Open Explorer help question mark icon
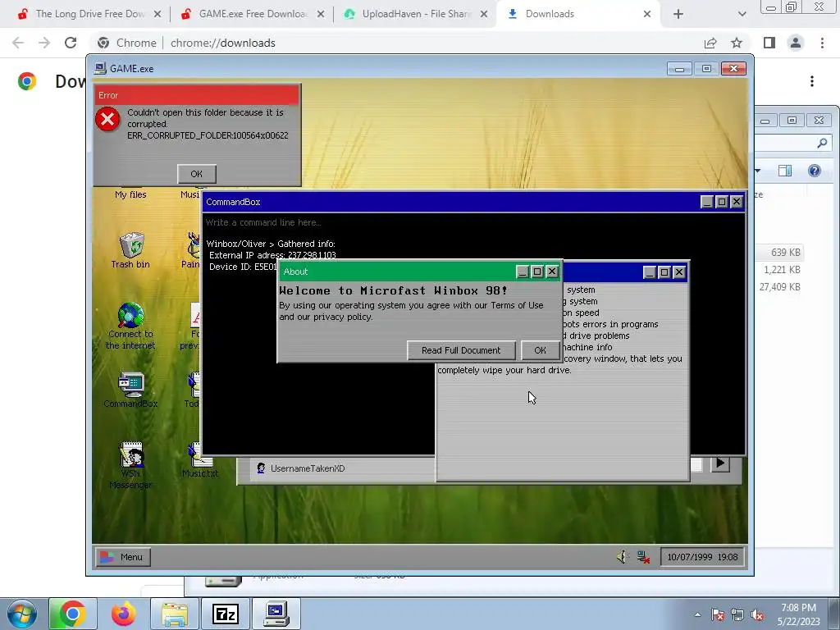 click(x=815, y=171)
